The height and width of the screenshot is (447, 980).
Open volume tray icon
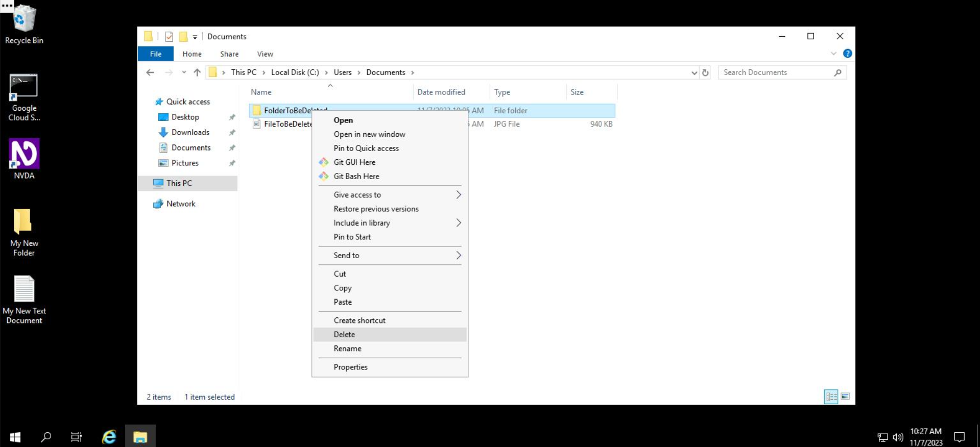point(898,437)
